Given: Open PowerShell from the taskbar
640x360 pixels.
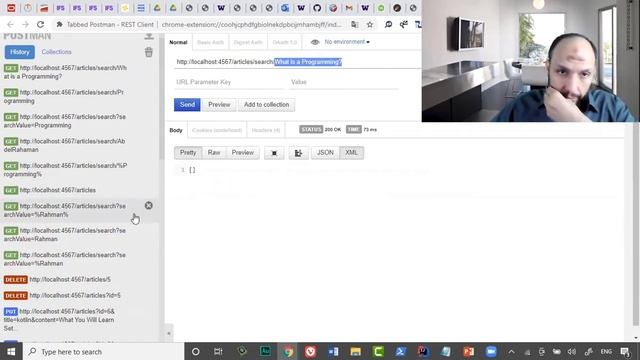Looking at the screenshot, I should point(400,351).
